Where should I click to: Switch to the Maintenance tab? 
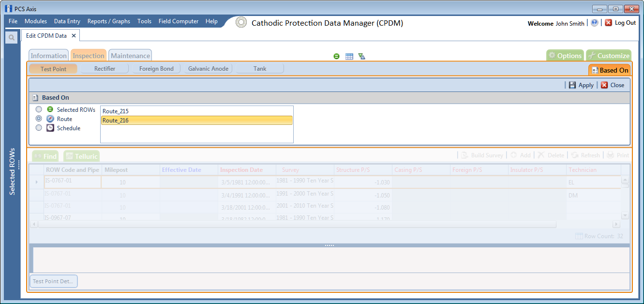click(130, 56)
